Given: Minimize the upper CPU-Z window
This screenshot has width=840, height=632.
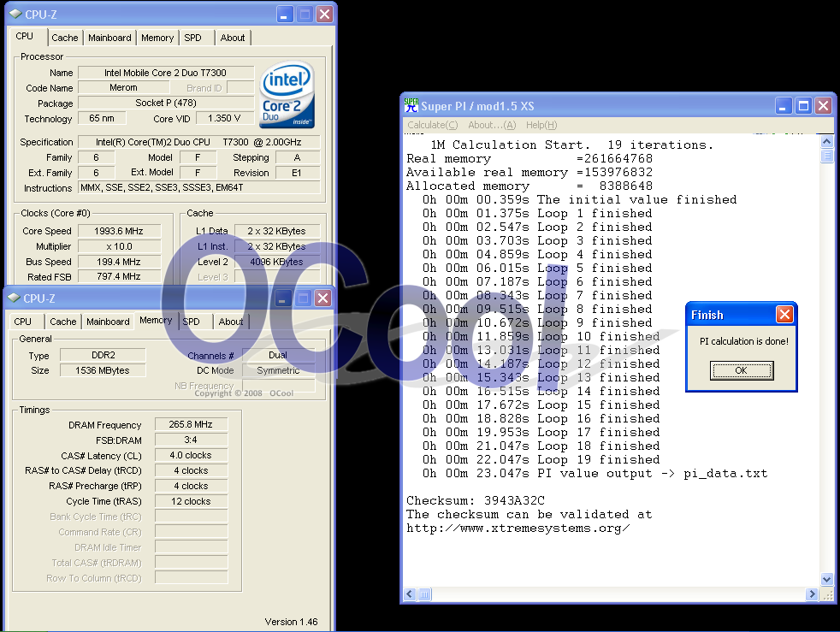Looking at the screenshot, I should [x=285, y=14].
